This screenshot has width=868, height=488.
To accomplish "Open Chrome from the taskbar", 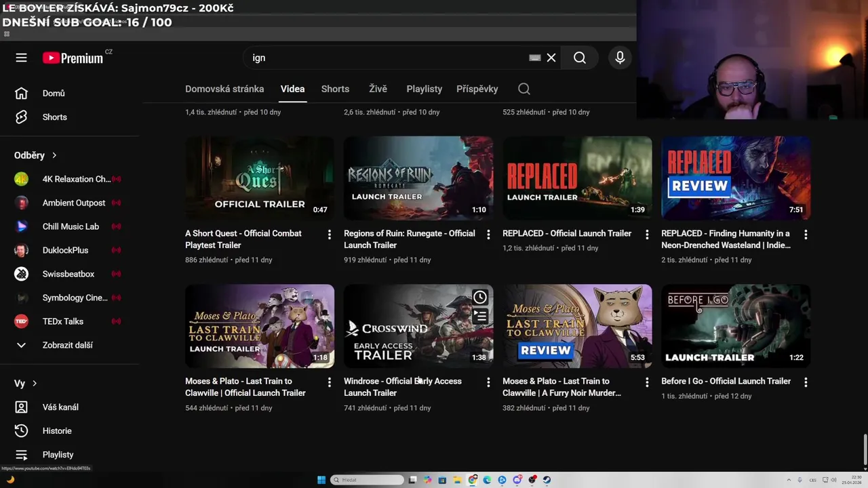I will pyautogui.click(x=473, y=480).
